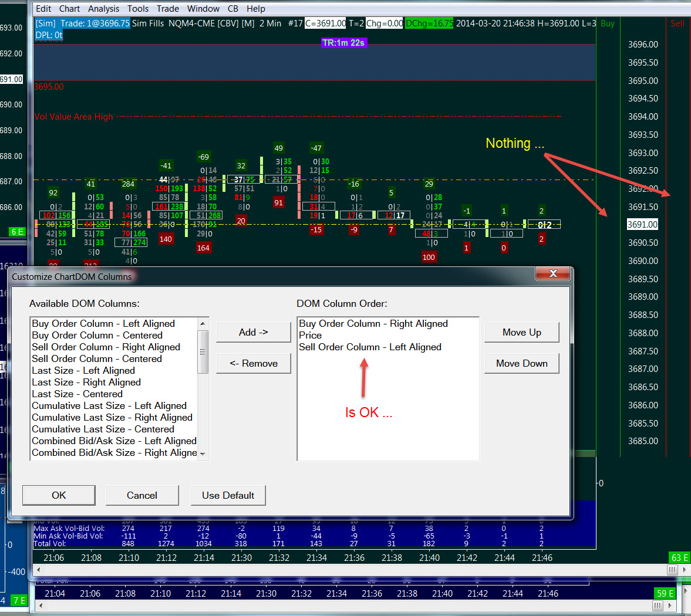
Task: Select 'Cumulative Last Size - Left Aligned'
Action: 109,405
